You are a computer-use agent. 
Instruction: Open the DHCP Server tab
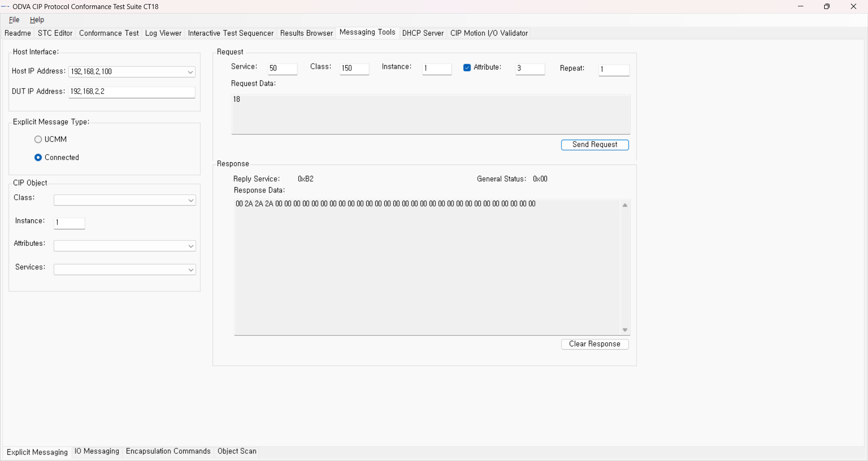click(x=423, y=33)
